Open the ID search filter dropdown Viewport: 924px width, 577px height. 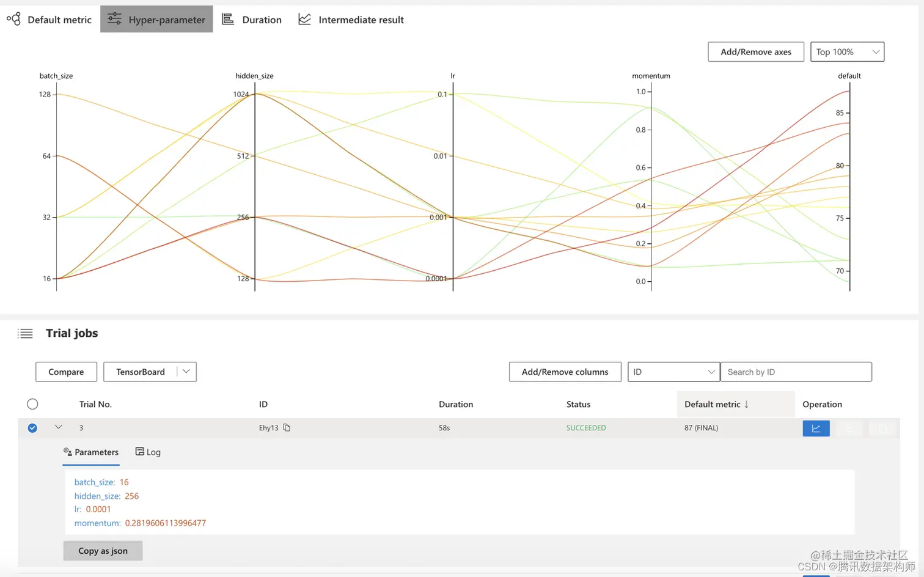click(x=673, y=372)
